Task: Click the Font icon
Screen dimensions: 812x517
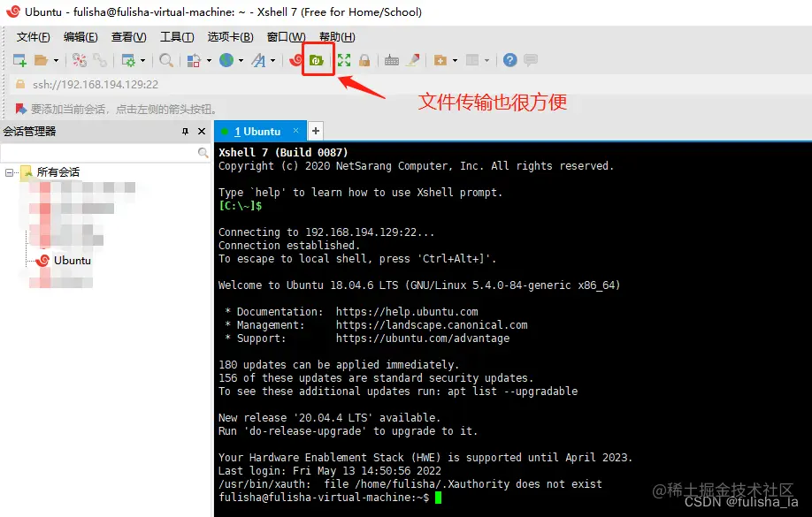Action: point(258,61)
